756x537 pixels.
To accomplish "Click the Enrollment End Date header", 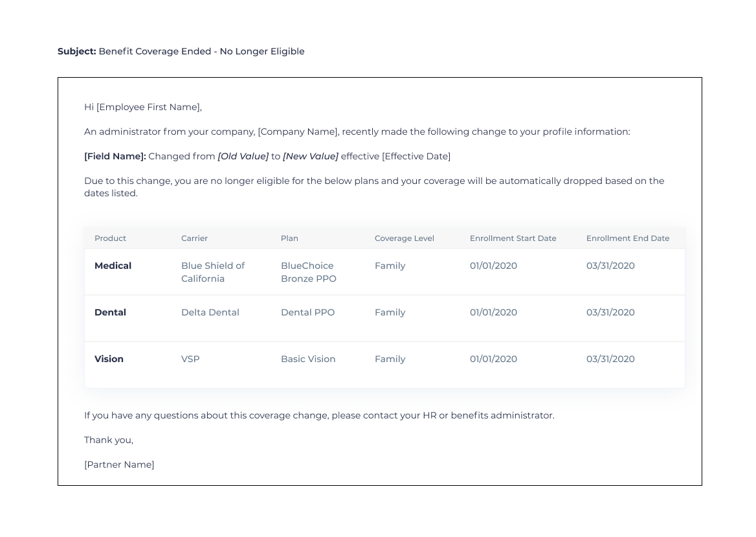I will (627, 238).
